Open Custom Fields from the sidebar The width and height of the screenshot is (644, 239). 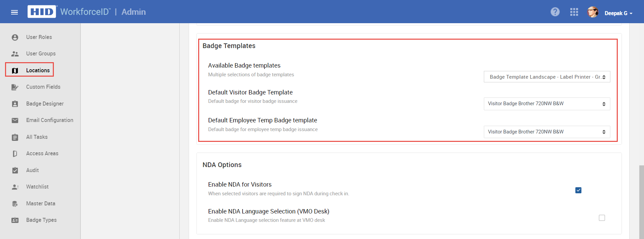coord(43,87)
